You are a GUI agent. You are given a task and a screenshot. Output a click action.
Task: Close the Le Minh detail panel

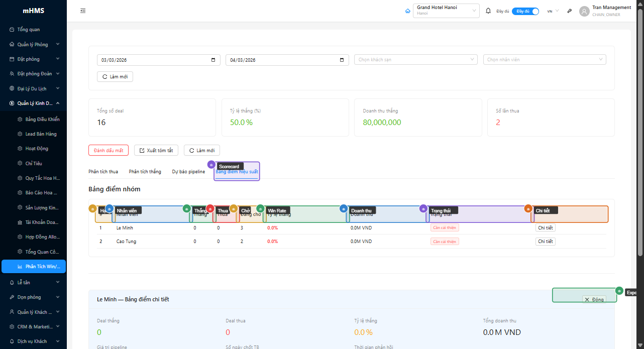click(x=594, y=299)
